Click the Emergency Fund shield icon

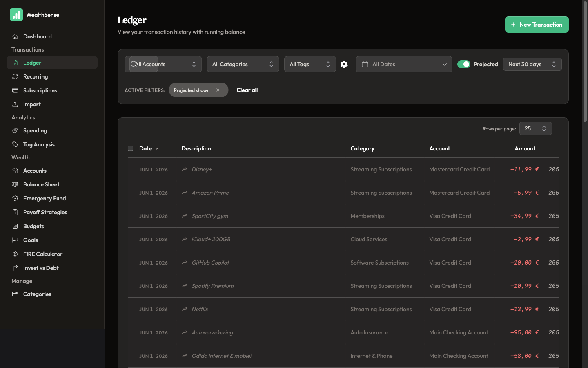coord(15,198)
